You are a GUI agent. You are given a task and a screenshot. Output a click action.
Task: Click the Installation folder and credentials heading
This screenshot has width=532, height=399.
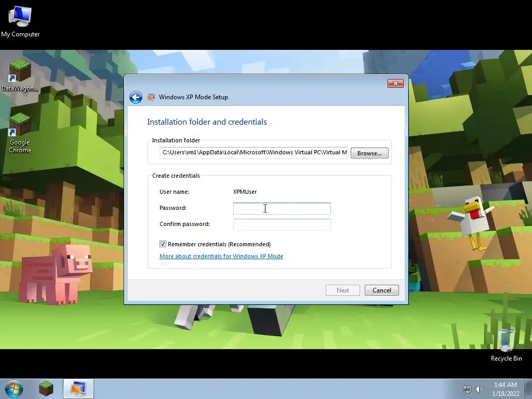pos(207,122)
